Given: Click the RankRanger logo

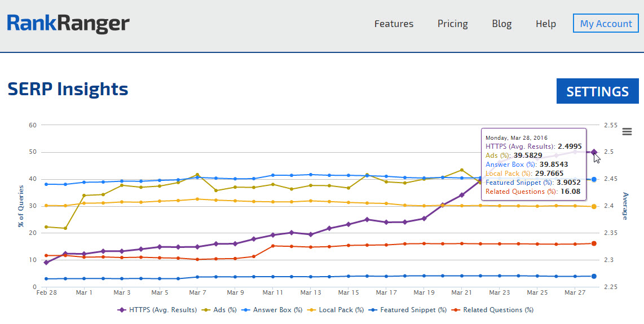Looking at the screenshot, I should click(68, 24).
